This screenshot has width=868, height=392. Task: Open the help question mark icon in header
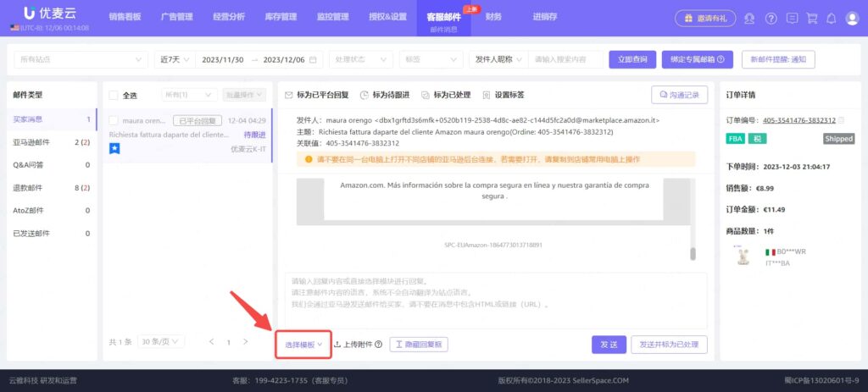(x=771, y=19)
